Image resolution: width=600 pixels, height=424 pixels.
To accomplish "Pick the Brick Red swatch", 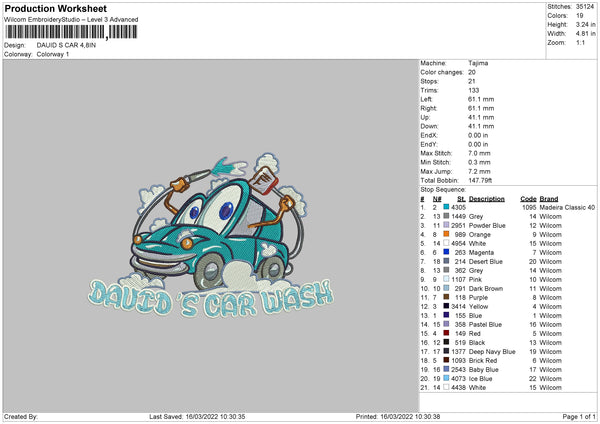I will (x=446, y=360).
